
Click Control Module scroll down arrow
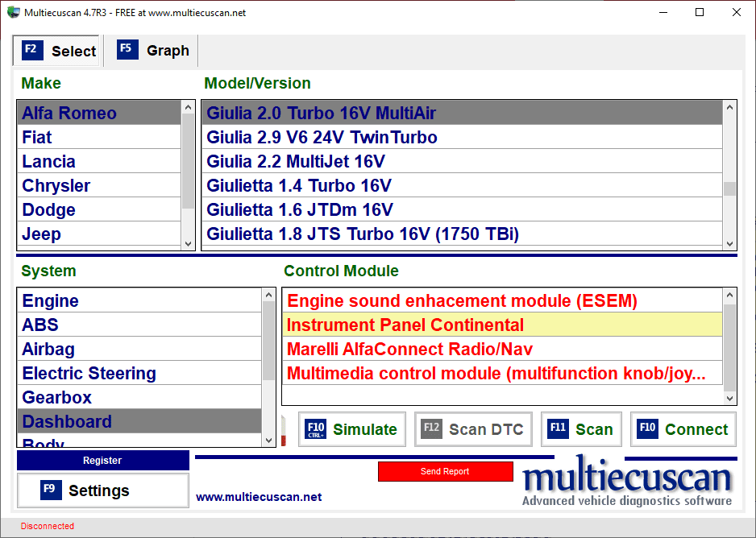730,399
